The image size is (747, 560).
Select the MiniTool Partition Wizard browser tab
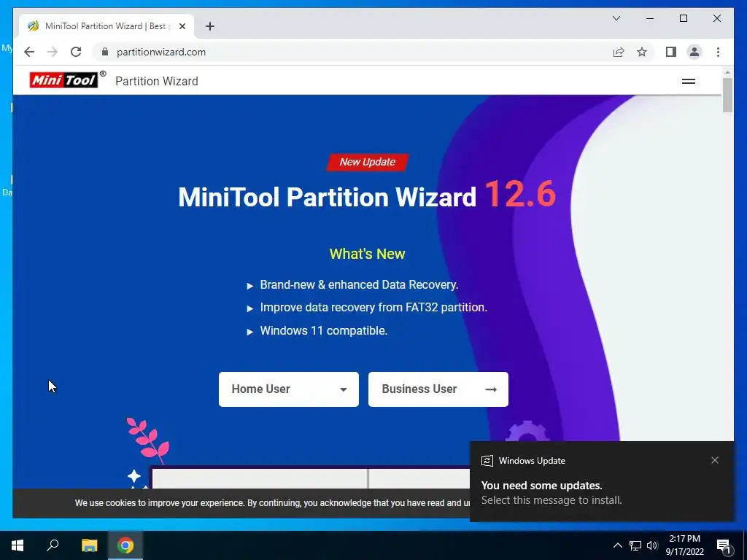tap(106, 26)
